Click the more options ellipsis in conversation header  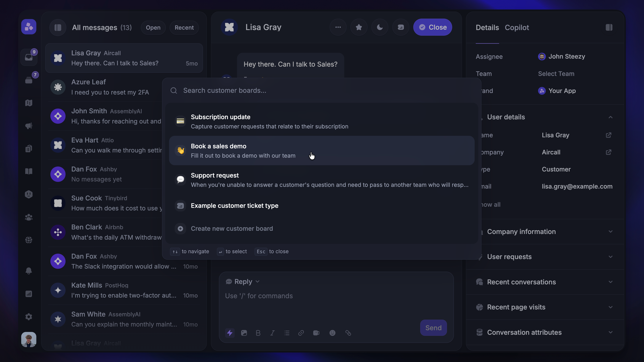click(338, 27)
